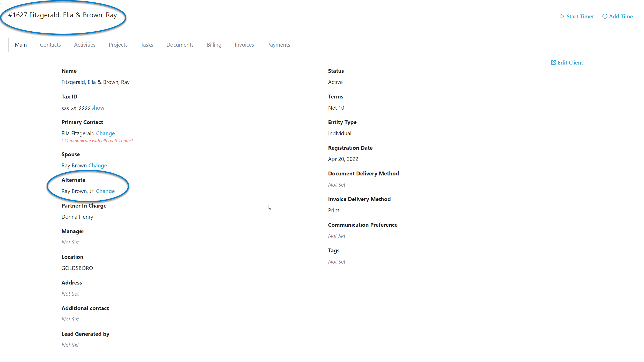The width and height of the screenshot is (644, 362).
Task: Click the Edit Client pencil icon
Action: [x=554, y=62]
